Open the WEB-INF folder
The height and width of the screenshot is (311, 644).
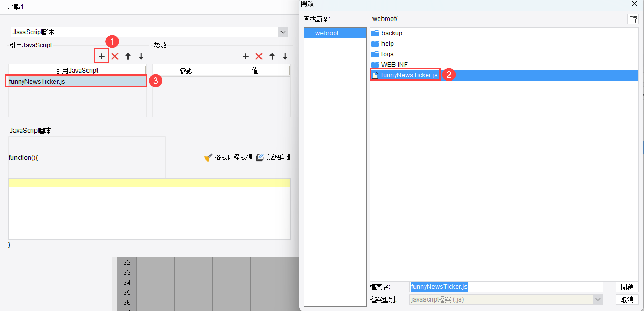click(394, 64)
